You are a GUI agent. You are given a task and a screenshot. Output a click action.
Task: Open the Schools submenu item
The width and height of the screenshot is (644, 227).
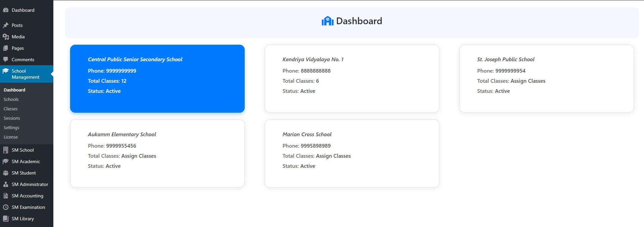click(11, 99)
